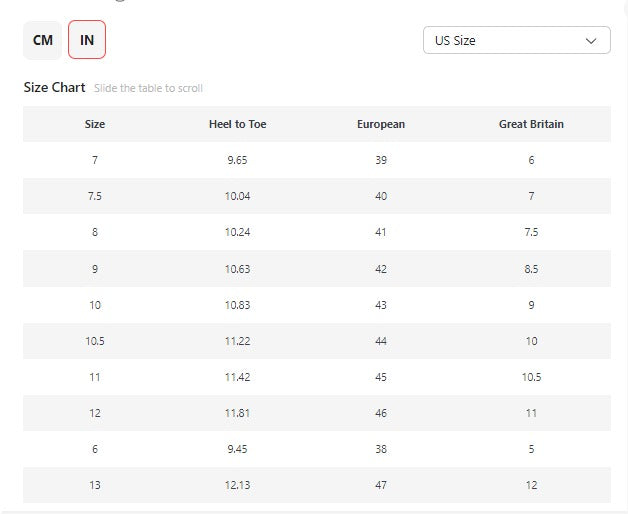Select the Size column header
Image resolution: width=628 pixels, height=514 pixels.
(95, 124)
